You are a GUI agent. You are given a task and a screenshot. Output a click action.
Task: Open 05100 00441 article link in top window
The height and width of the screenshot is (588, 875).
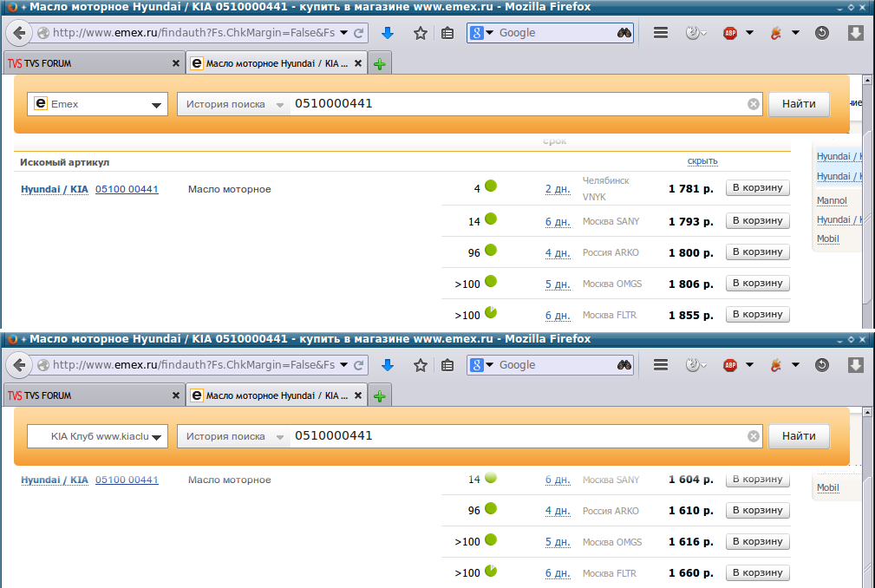click(127, 189)
